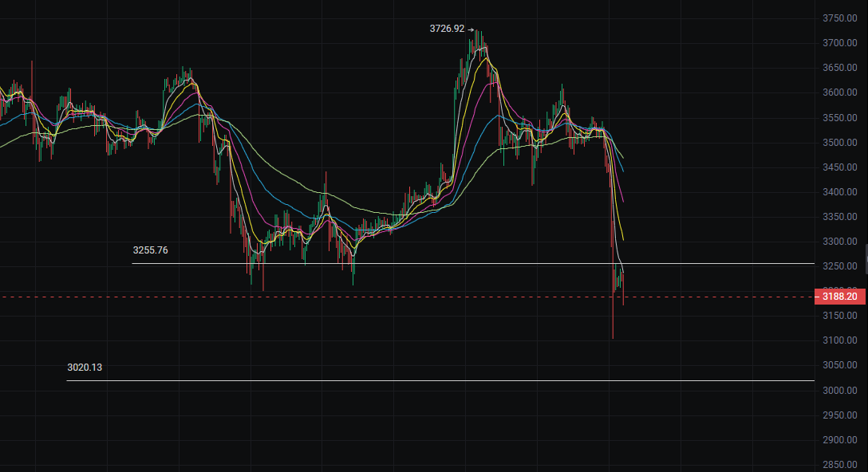Click the 3500.00 price axis label
The width and height of the screenshot is (868, 472).
point(839,143)
